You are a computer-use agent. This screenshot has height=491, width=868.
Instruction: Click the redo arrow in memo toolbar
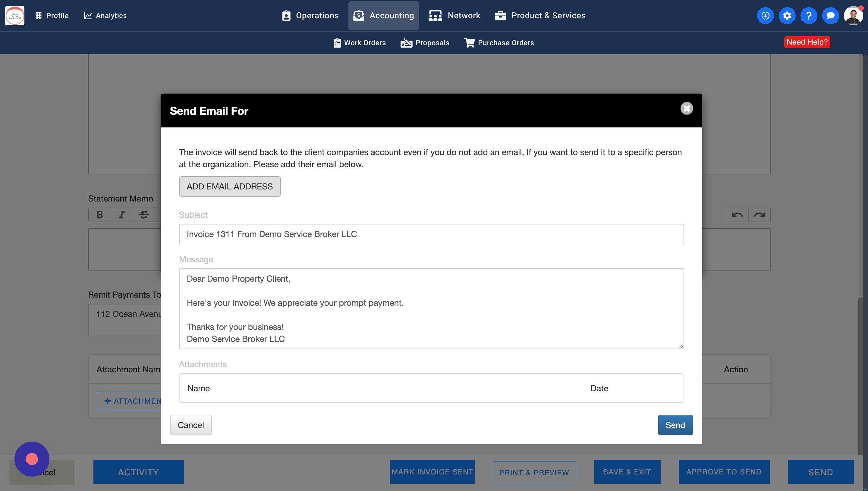tap(759, 215)
